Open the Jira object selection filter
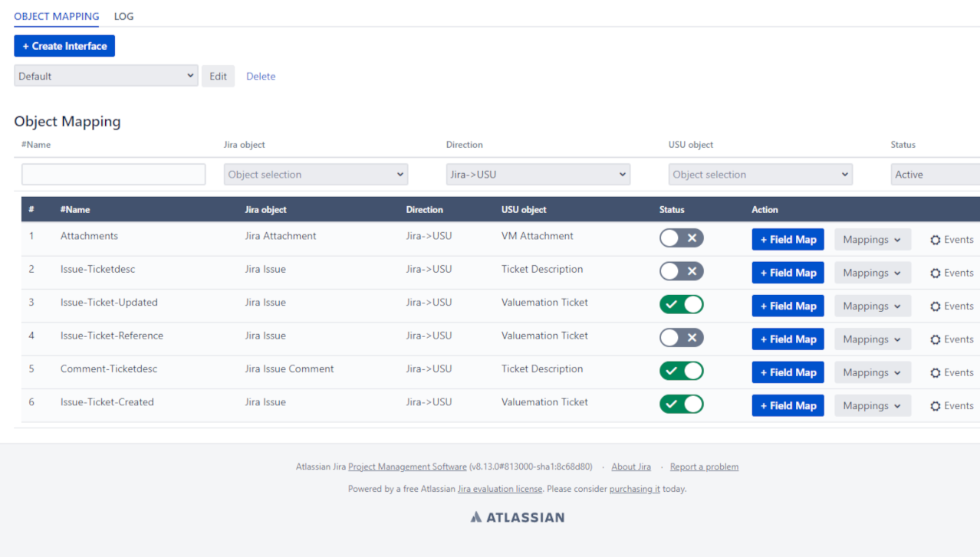Screen dimensions: 980x557 point(316,175)
